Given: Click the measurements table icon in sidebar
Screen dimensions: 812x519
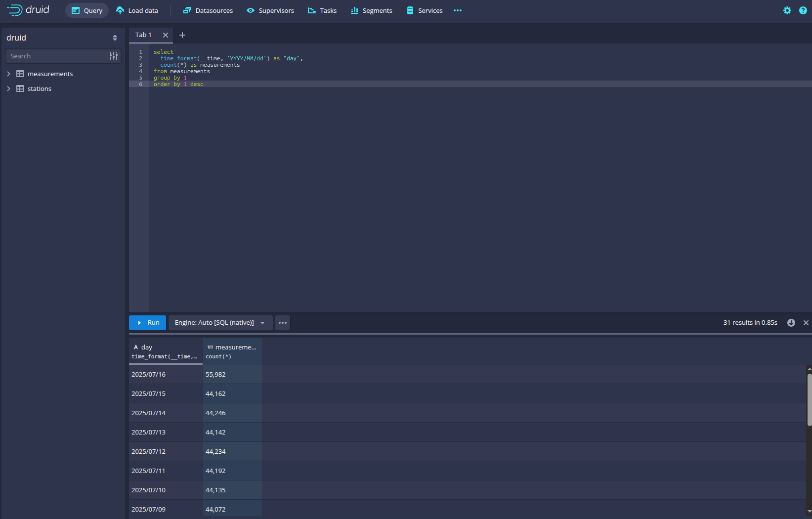Looking at the screenshot, I should (20, 74).
